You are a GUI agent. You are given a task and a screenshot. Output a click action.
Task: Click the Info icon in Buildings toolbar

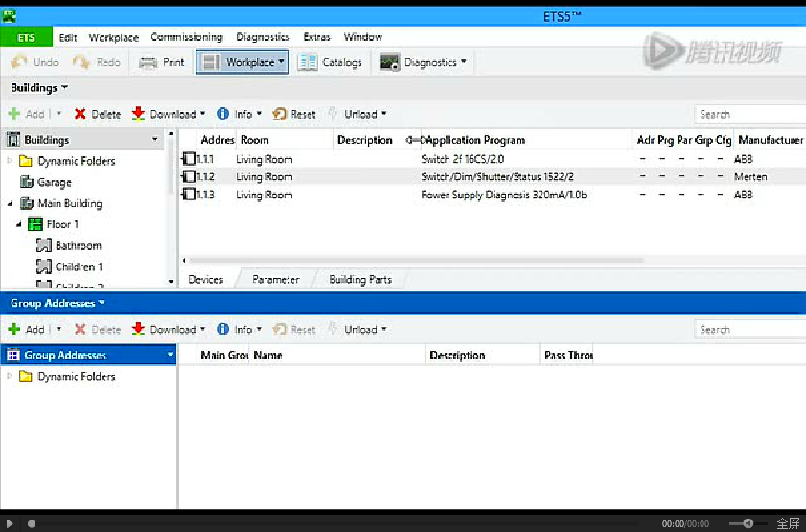click(223, 114)
